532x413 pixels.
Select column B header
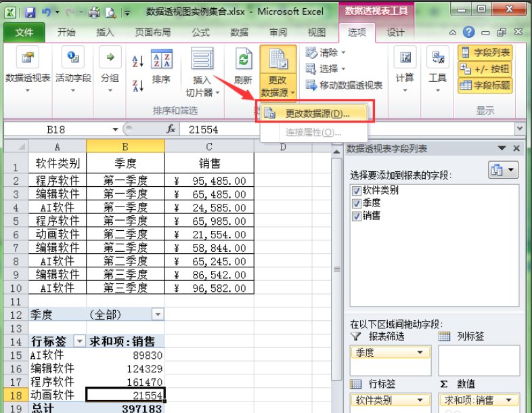click(x=125, y=146)
